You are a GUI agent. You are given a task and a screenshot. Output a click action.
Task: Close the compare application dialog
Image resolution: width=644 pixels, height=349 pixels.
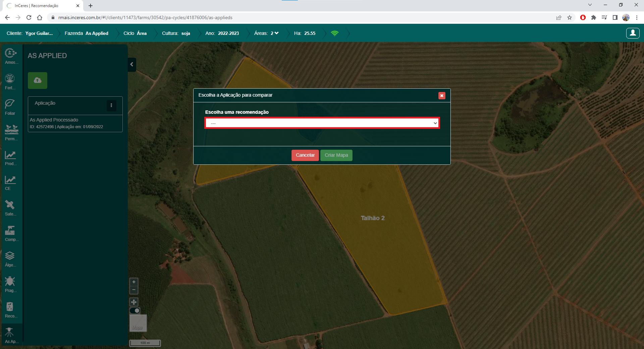pyautogui.click(x=442, y=96)
